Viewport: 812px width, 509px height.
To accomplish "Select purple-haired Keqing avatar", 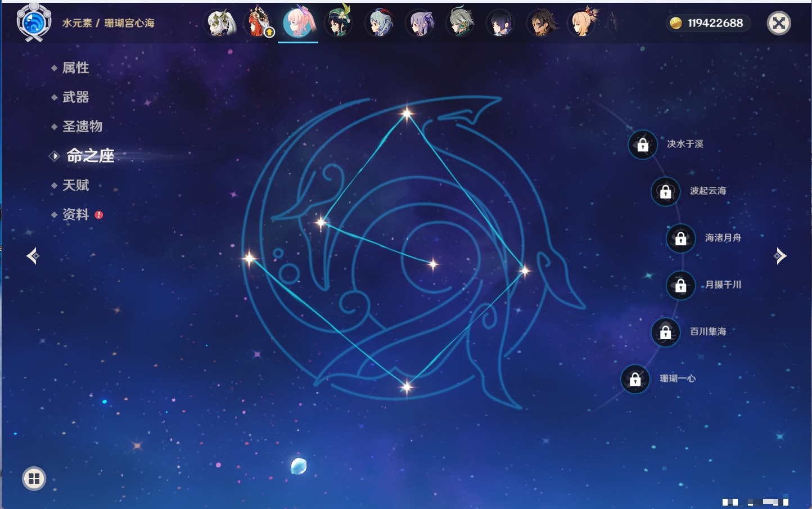I will pos(420,23).
